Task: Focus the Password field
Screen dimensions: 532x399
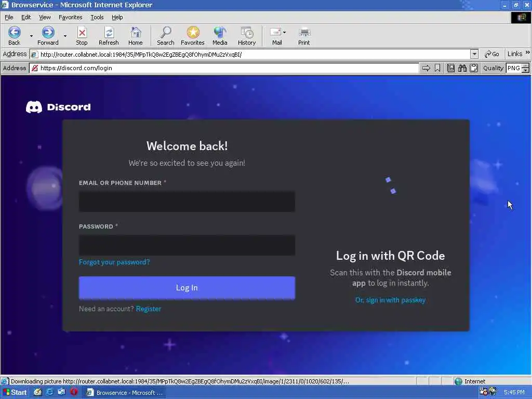Action: click(187, 245)
